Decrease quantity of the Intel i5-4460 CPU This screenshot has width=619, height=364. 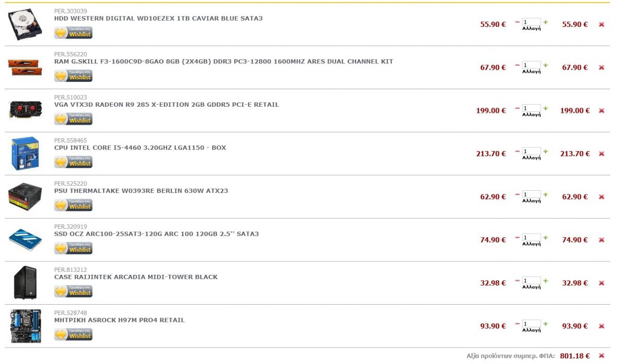(517, 152)
